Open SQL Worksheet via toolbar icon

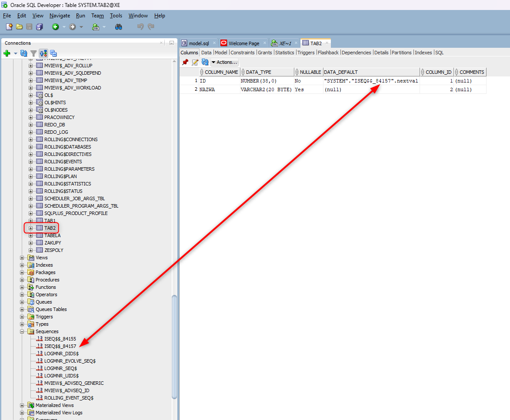click(x=96, y=27)
